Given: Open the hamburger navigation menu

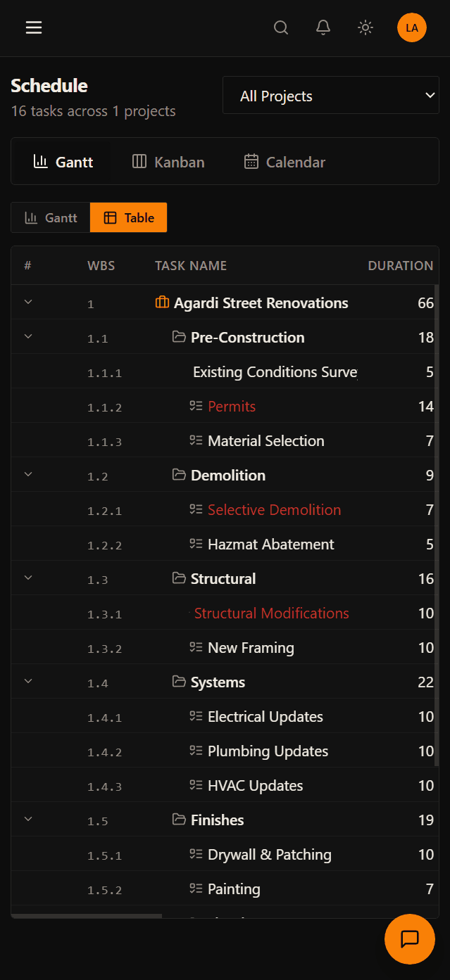Looking at the screenshot, I should [x=33, y=27].
